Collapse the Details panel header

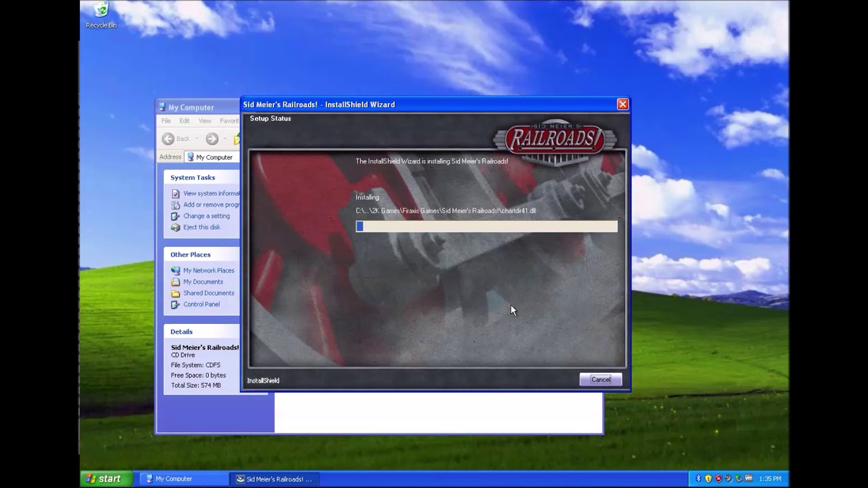click(201, 332)
